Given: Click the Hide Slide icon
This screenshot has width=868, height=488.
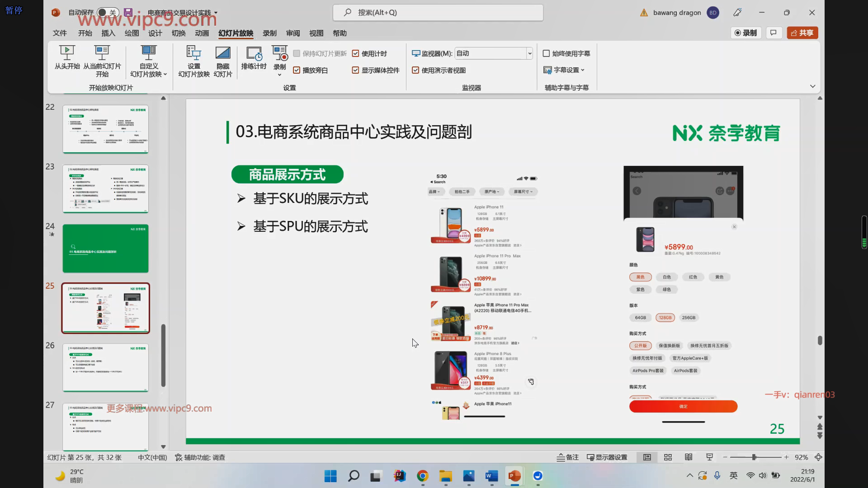Looking at the screenshot, I should click(222, 53).
